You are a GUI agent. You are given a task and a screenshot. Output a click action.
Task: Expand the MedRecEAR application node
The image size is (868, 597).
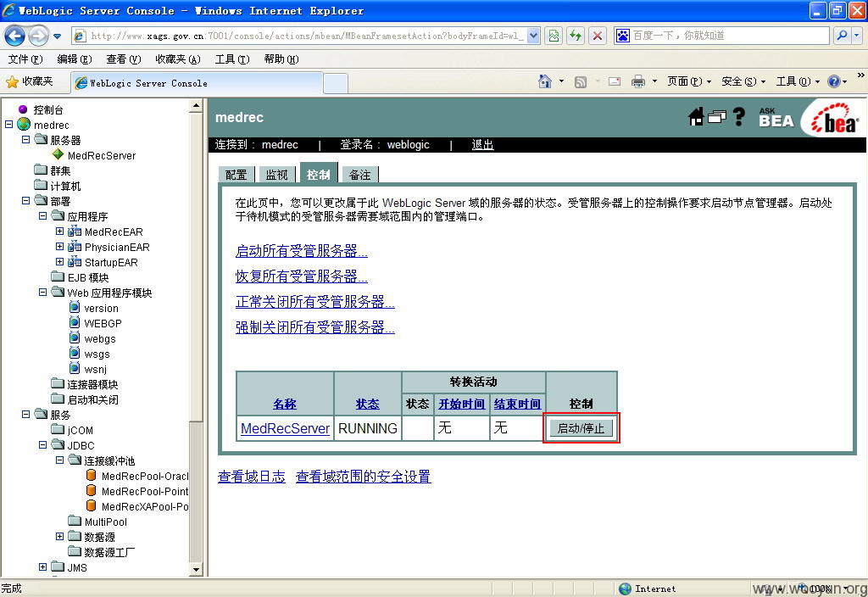[59, 231]
